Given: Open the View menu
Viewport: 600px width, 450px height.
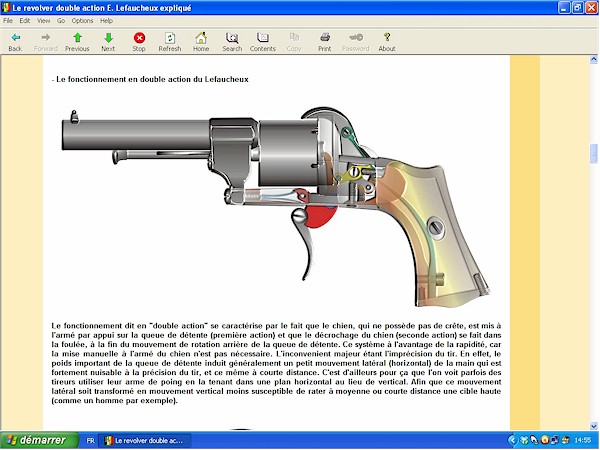Looking at the screenshot, I should (44, 21).
